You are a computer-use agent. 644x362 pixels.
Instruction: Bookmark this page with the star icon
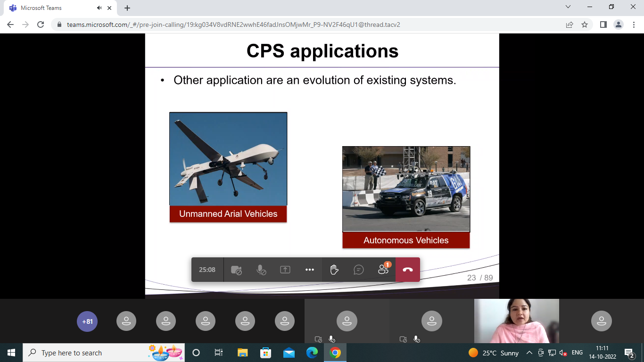point(585,25)
